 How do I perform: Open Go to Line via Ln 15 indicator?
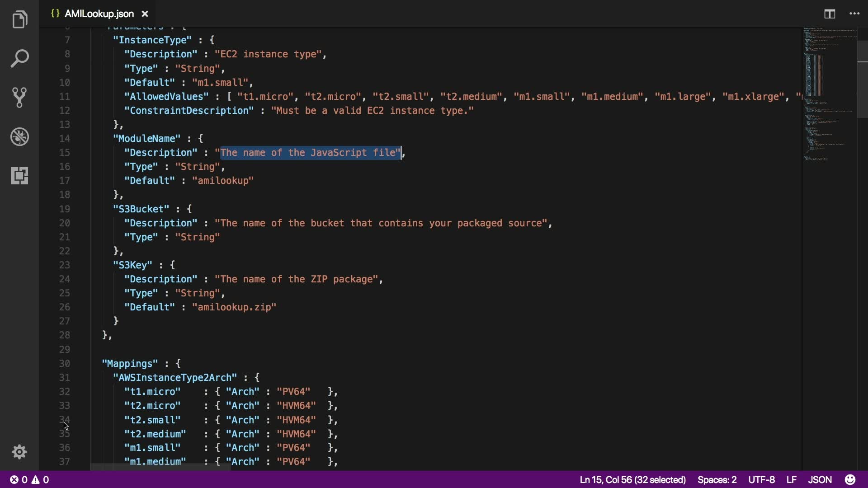click(x=632, y=479)
